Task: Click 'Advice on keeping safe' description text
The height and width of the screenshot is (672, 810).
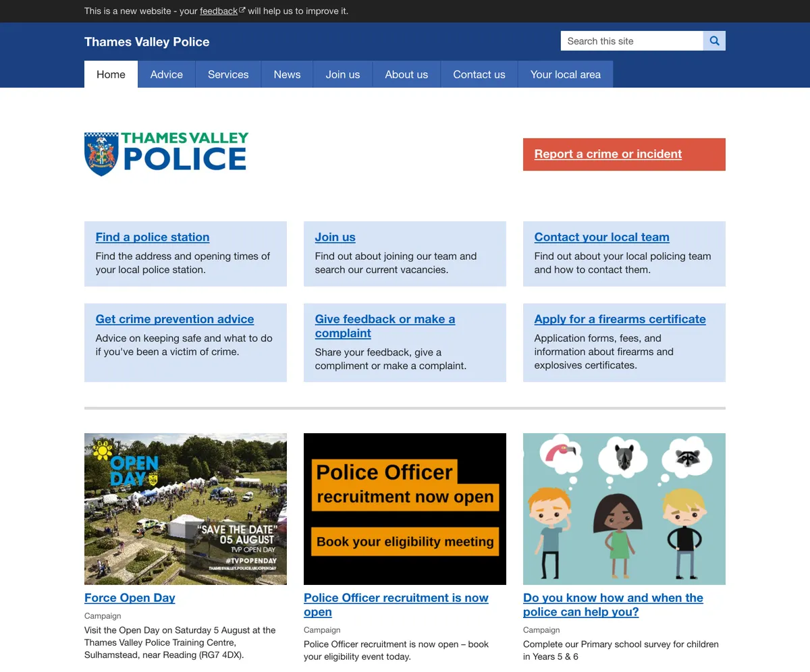Action: coord(184,345)
